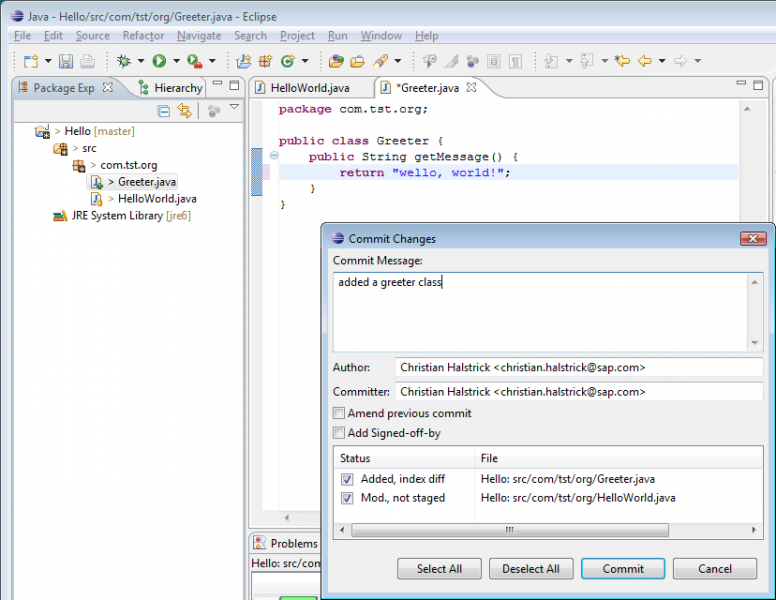Click down arrow of commit message scrollbar
The width and height of the screenshot is (776, 600).
[754, 343]
